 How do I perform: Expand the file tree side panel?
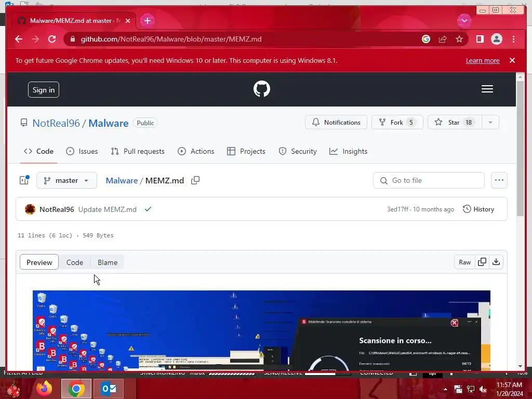tap(24, 180)
